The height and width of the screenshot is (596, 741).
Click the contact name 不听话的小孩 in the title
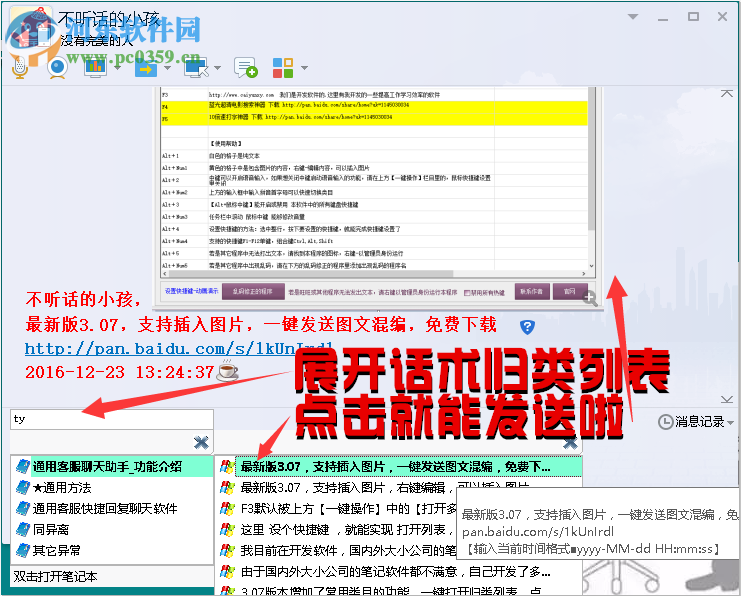(x=109, y=19)
